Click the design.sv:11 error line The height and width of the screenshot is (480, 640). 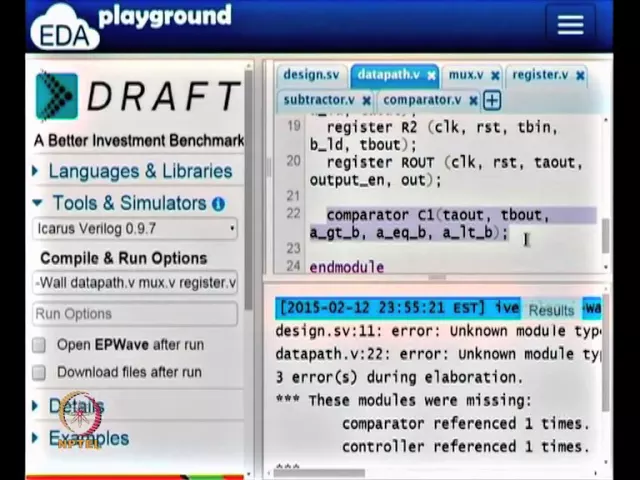(438, 331)
